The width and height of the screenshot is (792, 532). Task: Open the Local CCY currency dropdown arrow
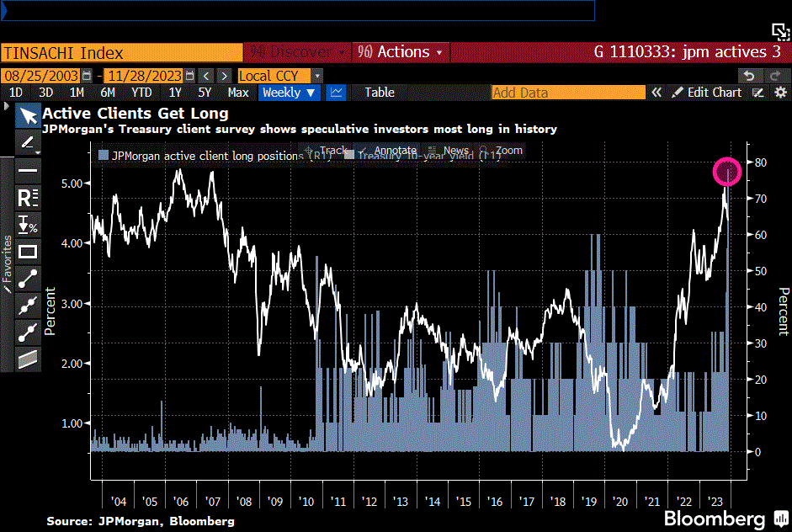point(317,76)
